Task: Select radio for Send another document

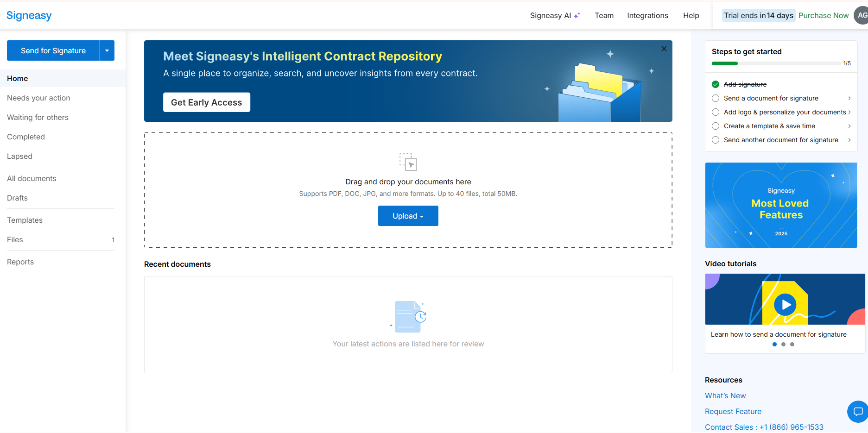Action: pyautogui.click(x=716, y=140)
